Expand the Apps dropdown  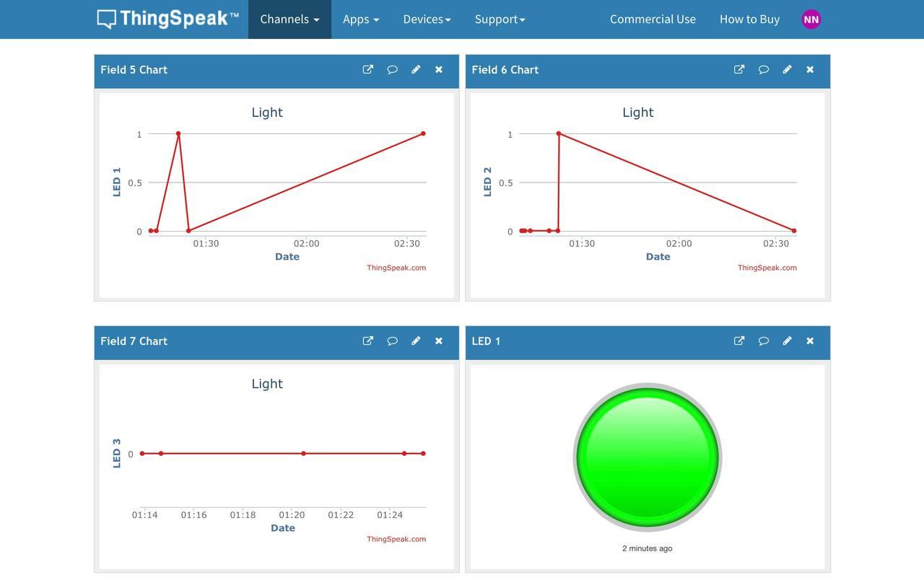click(x=360, y=19)
